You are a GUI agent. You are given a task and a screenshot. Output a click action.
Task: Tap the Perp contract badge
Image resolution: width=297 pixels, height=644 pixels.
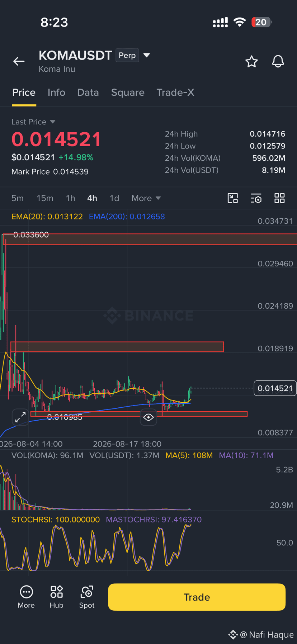127,55
